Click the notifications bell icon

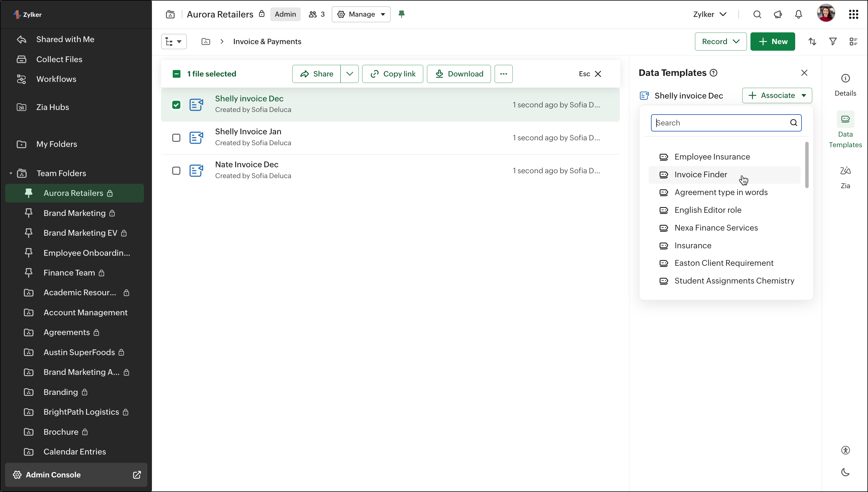pos(798,14)
